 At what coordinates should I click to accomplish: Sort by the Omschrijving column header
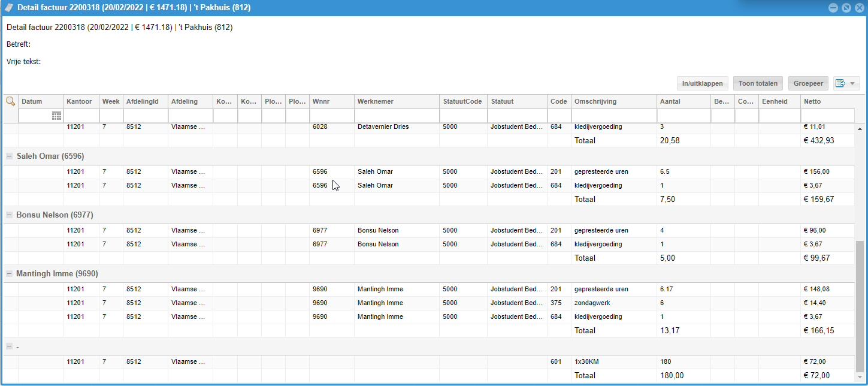(614, 101)
